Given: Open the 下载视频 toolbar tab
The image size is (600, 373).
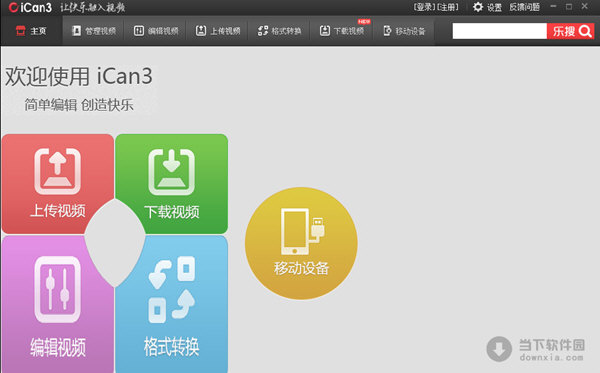Looking at the screenshot, I should tap(342, 31).
